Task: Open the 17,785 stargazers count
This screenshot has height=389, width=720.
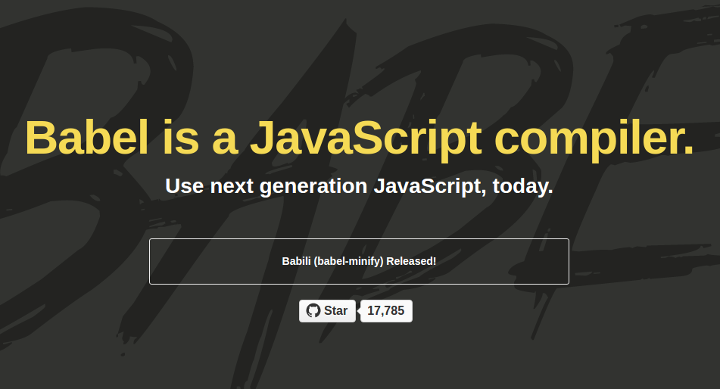Action: (386, 311)
